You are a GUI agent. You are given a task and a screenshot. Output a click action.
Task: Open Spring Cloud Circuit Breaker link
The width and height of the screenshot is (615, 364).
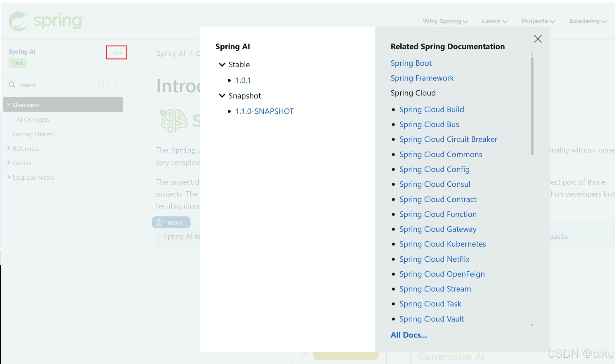448,139
